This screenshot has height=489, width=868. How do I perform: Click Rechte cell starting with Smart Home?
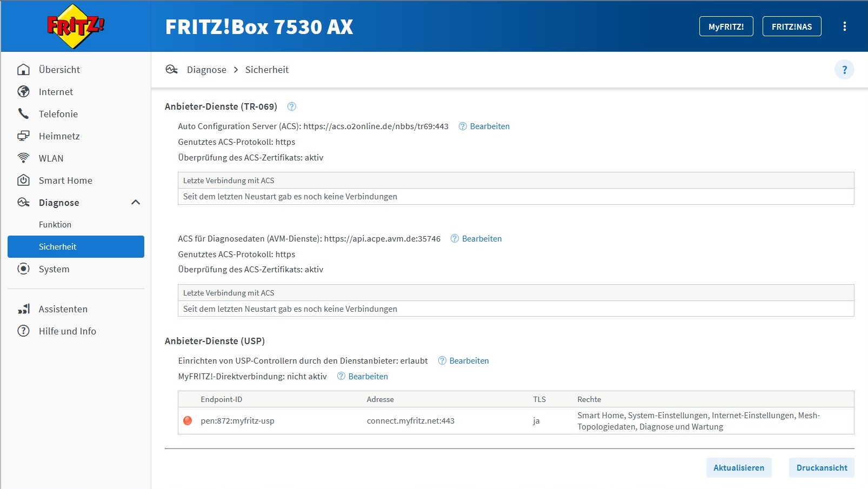699,421
